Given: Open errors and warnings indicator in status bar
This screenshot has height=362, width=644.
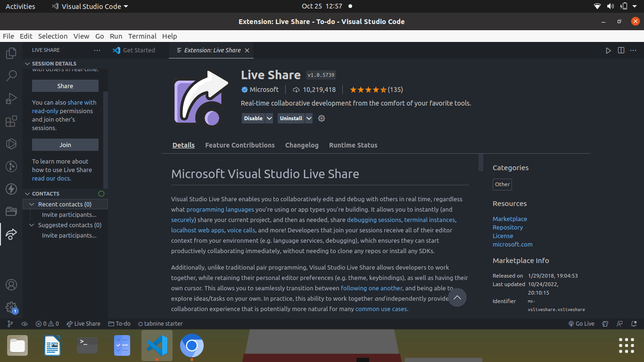Looking at the screenshot, I should [x=47, y=324].
